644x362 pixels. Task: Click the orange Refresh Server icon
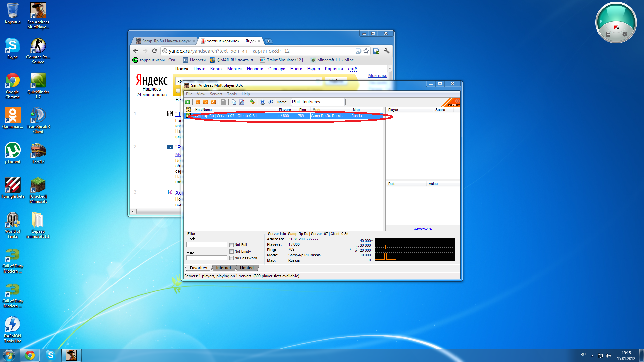pyautogui.click(x=213, y=102)
